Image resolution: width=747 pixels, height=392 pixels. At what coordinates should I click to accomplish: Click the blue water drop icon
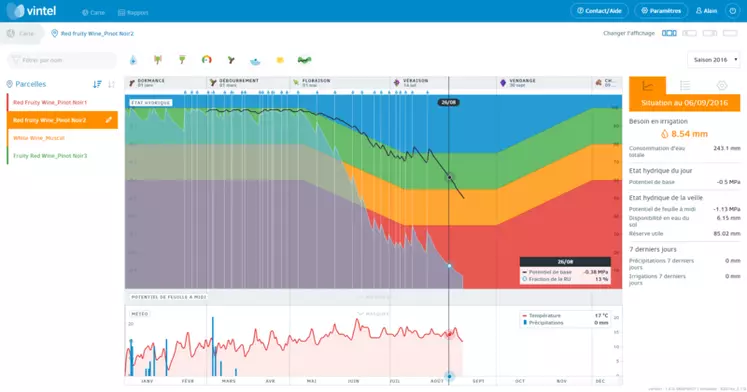(133, 60)
